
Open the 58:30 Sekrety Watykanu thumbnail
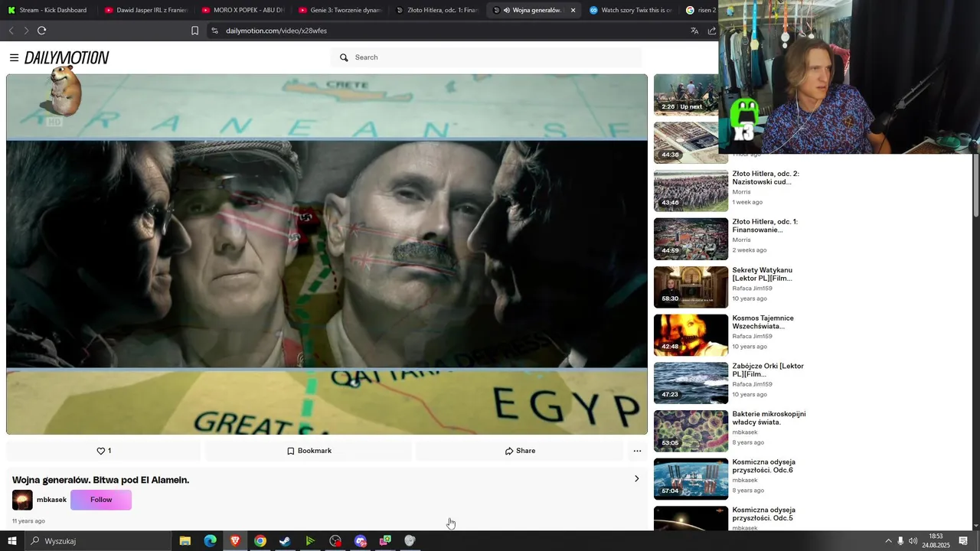pos(691,287)
